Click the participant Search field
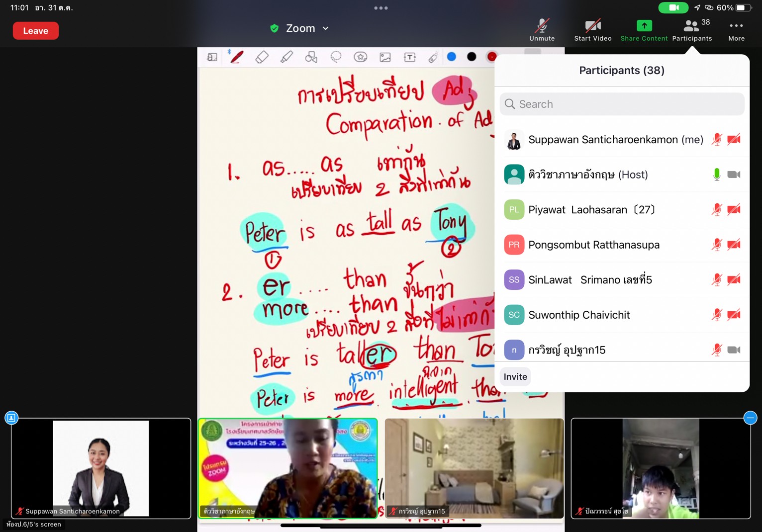762x532 pixels. click(622, 104)
